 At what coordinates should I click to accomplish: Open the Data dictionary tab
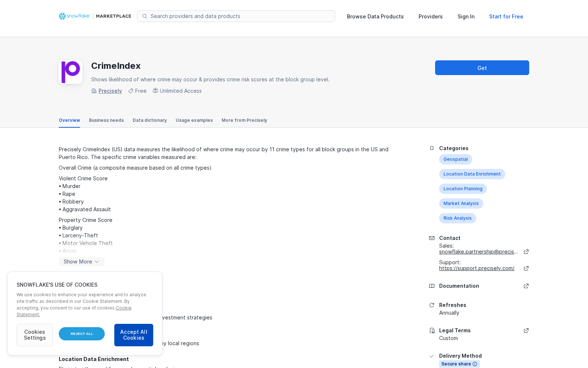coord(150,120)
